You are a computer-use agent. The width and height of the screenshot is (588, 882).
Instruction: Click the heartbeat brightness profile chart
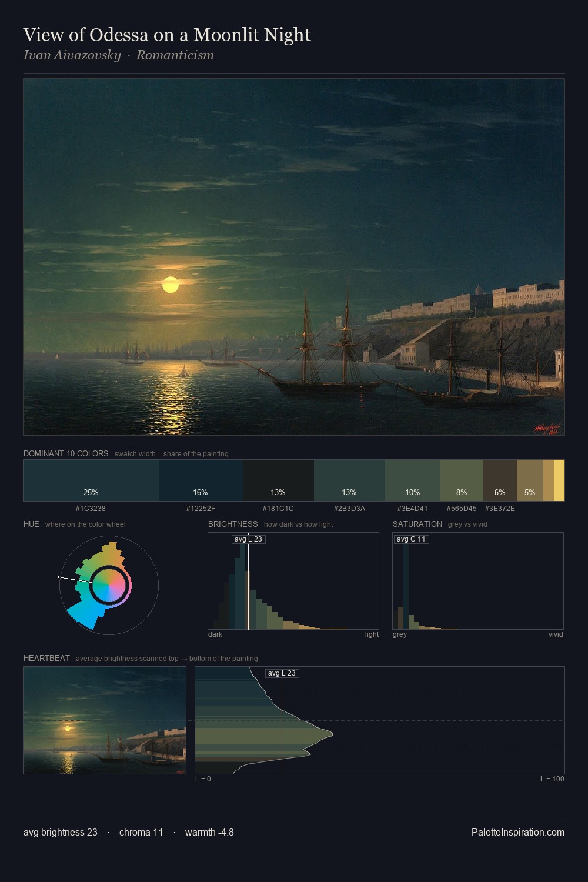[x=380, y=720]
